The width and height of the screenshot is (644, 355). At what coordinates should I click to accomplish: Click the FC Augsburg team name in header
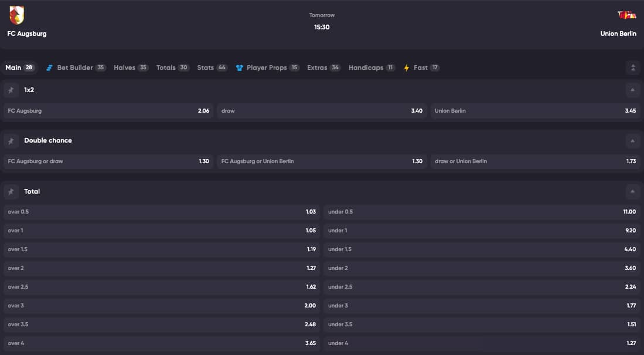tap(27, 33)
